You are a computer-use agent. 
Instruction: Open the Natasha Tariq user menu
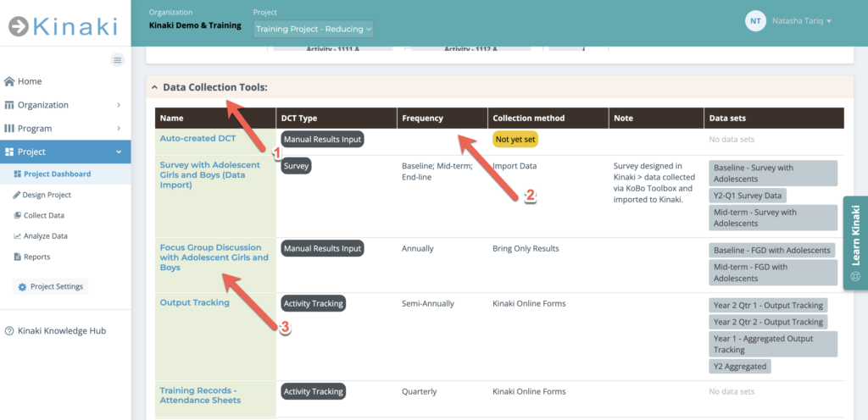[x=802, y=21]
